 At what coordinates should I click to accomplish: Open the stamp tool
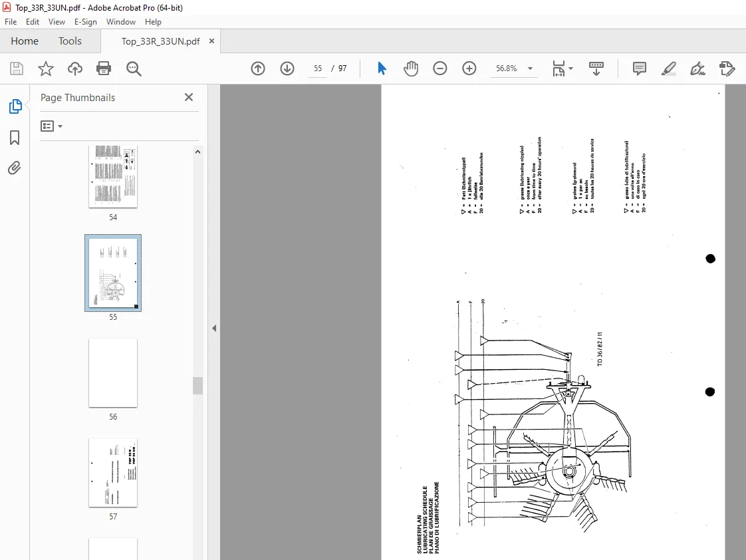727,69
